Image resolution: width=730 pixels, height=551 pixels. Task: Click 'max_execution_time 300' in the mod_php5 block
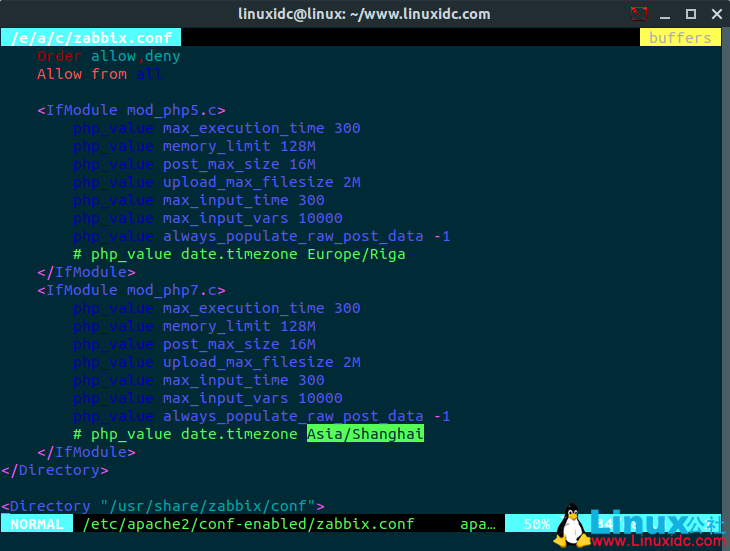click(x=261, y=128)
